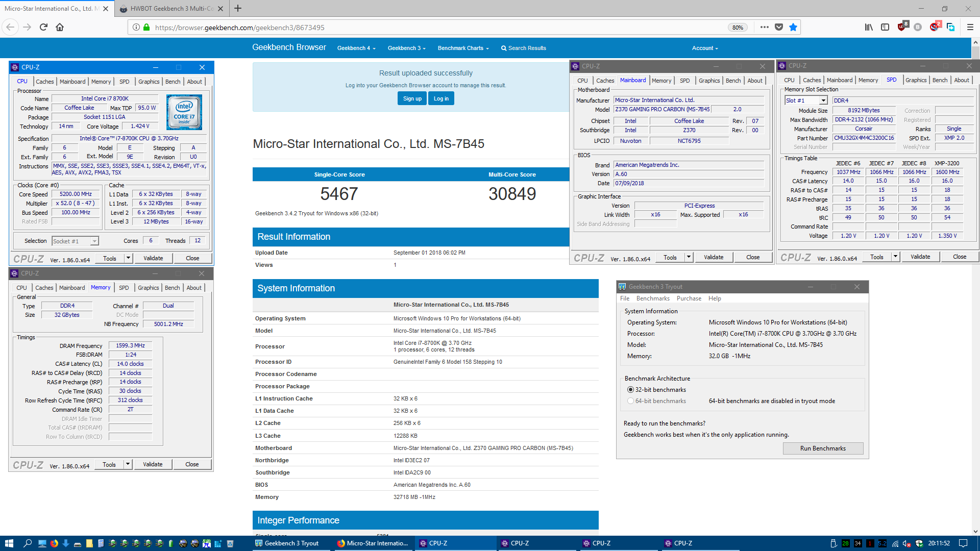Switch to Caches tab in top-left CPU-Z
The image size is (980, 551).
(x=44, y=82)
